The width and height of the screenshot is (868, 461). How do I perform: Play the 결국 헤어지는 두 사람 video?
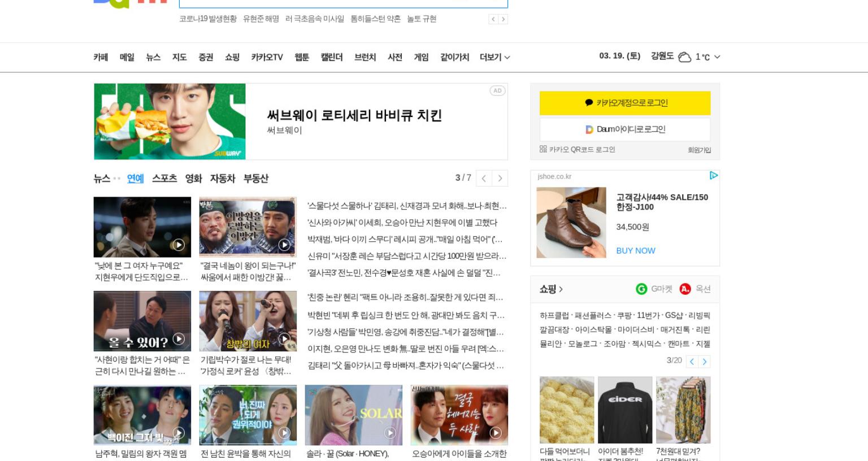(x=496, y=433)
